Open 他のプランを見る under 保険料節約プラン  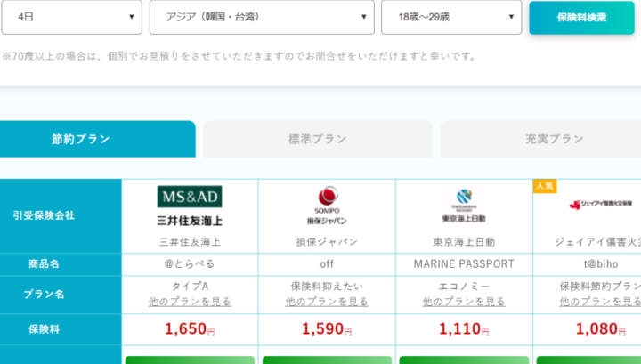(600, 302)
